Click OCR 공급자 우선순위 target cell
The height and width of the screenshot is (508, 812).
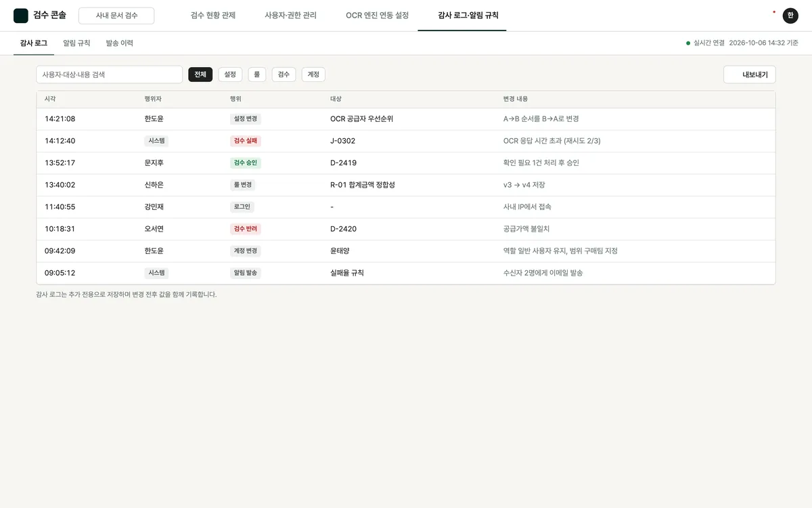click(361, 119)
